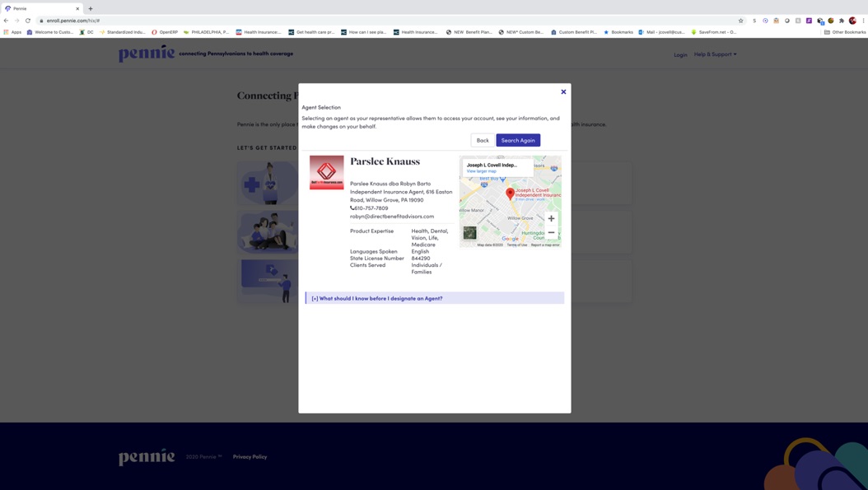Screen dimensions: 868x490
Task: Open the Apps shortcut in bookmarks bar
Action: click(x=12, y=32)
